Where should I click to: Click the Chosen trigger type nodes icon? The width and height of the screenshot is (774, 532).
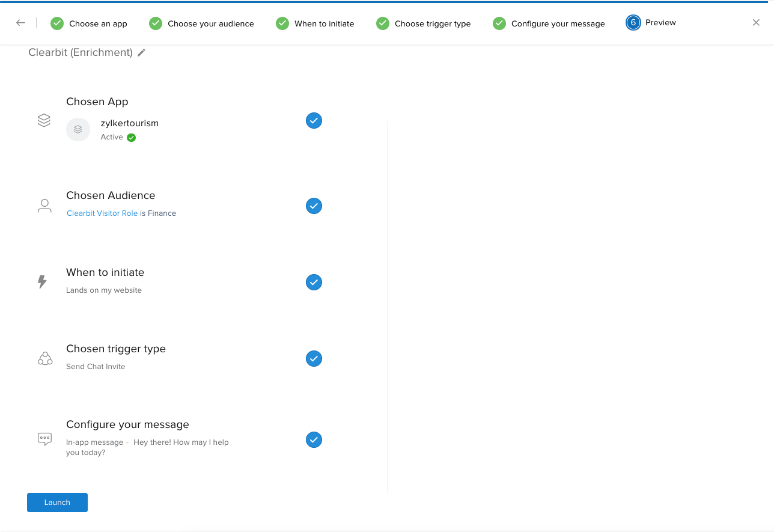point(45,358)
